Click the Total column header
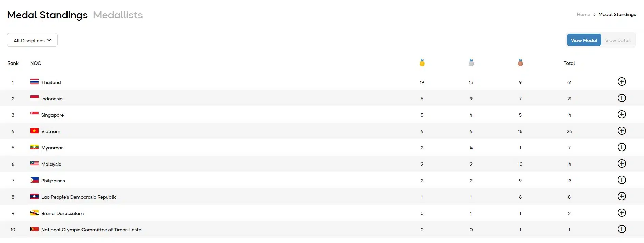The image size is (644, 243). 569,63
